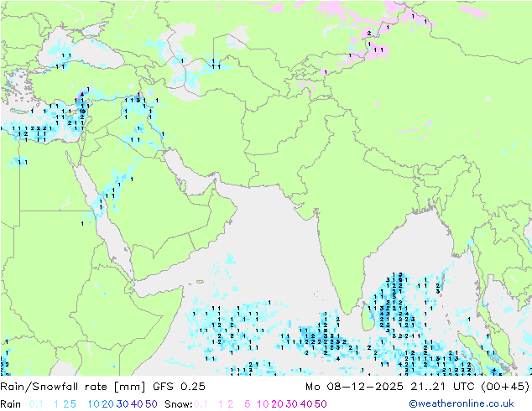Click the Mo 08-12-2025 date text
Image resolution: width=532 pixels, height=411 pixels.
pos(354,386)
